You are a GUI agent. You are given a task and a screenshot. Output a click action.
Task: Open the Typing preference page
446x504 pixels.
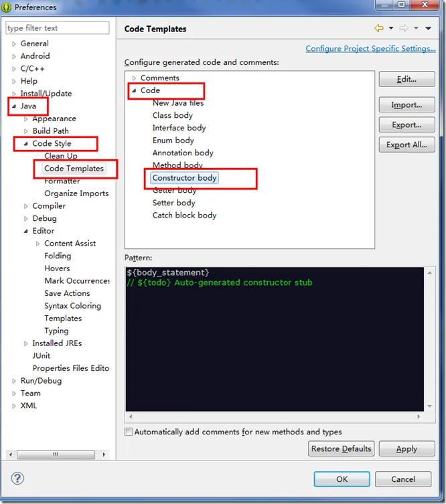pos(56,331)
